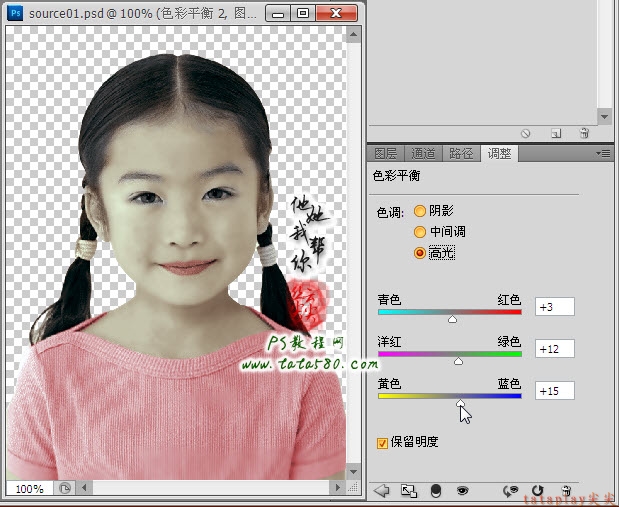619x507 pixels.
Task: Click the status bar preview icon beside 100%
Action: [x=65, y=488]
